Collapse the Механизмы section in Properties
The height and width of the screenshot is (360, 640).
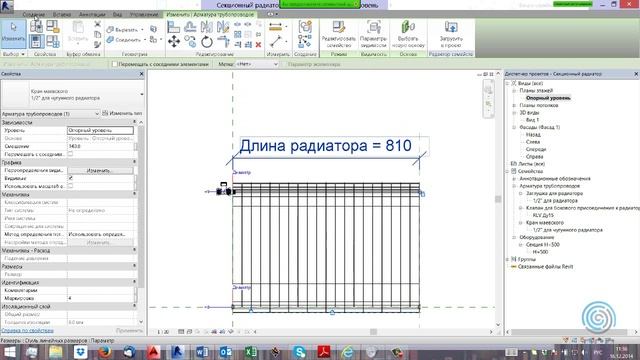[x=134, y=194]
